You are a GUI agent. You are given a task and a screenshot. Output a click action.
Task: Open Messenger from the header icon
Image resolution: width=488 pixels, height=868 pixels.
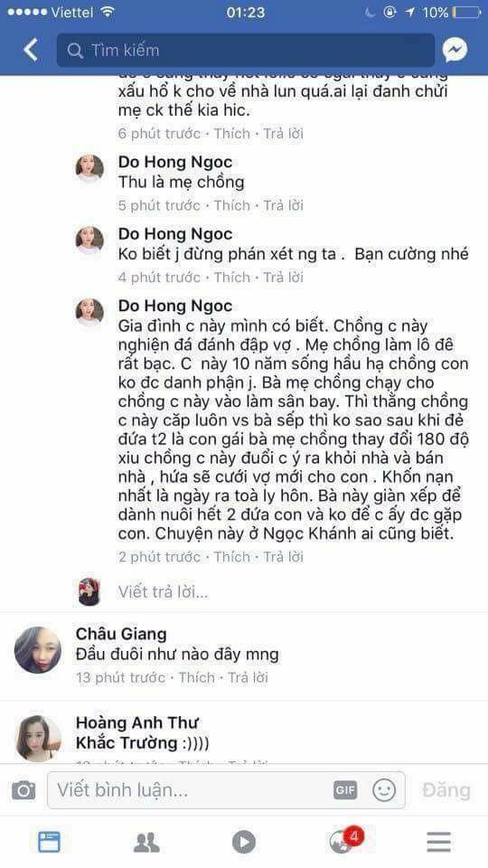click(x=455, y=50)
